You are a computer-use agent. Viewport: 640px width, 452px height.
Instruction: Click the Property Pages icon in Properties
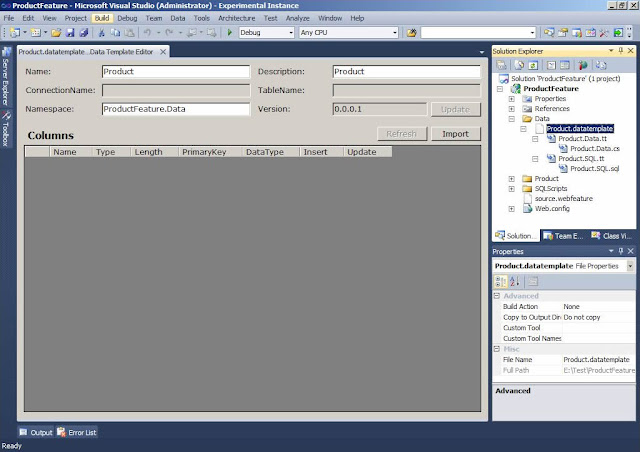[x=533, y=281]
